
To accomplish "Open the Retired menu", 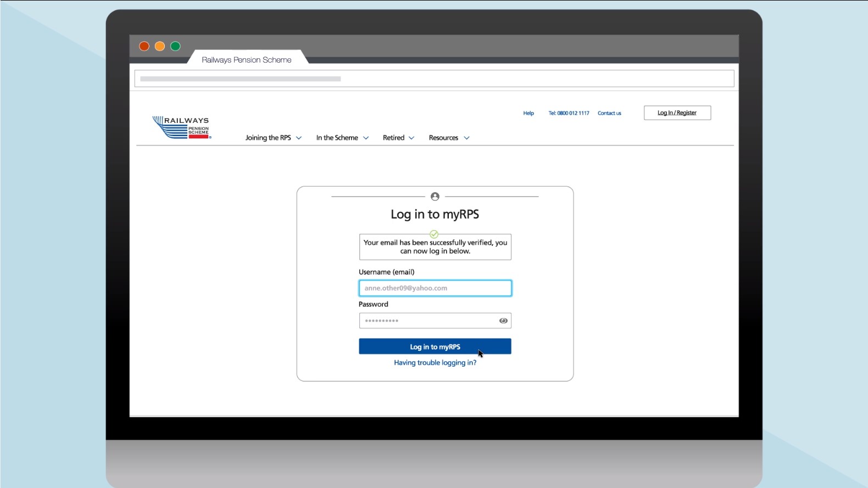I will [x=393, y=138].
